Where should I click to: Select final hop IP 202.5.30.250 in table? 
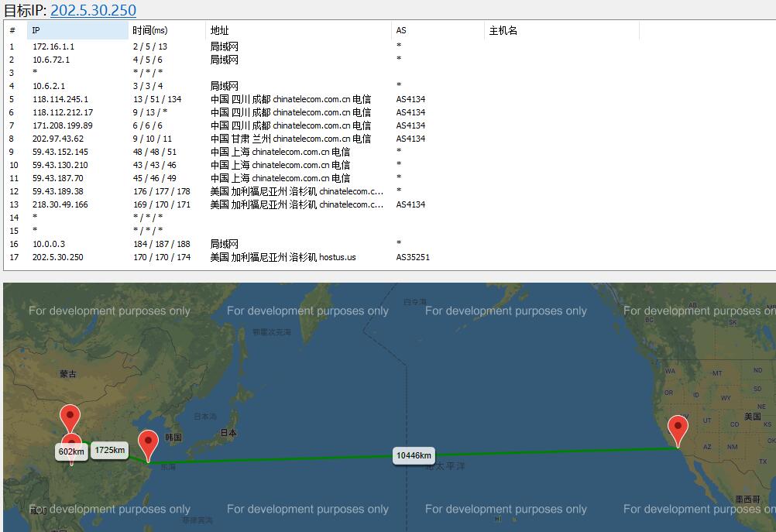coord(58,257)
